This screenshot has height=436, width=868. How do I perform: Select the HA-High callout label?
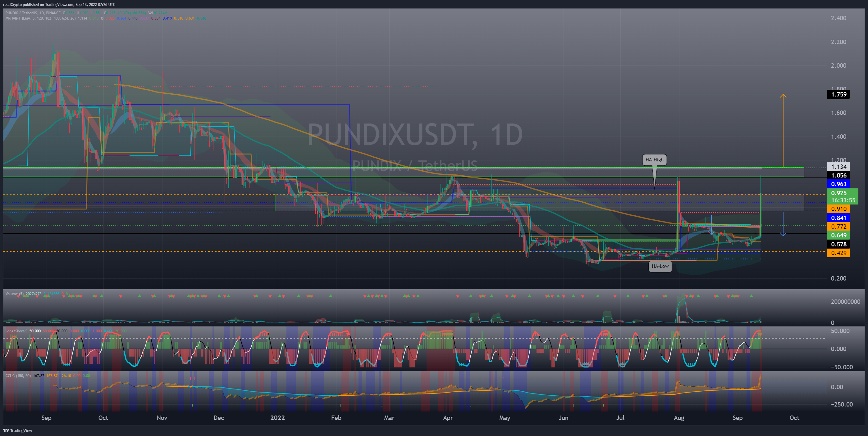(x=654, y=160)
